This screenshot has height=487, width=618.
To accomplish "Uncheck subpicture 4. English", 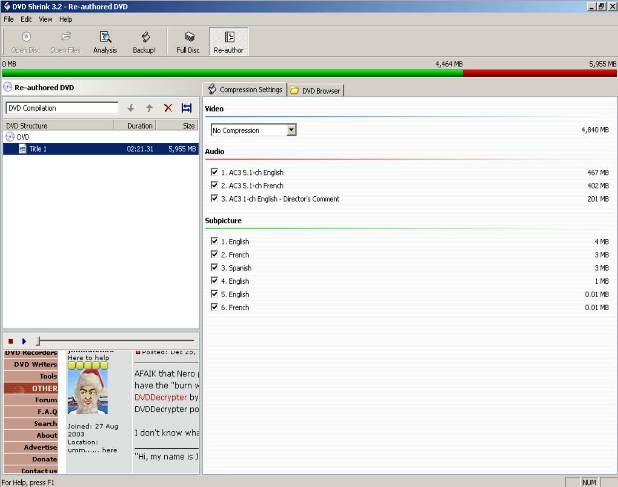I will pyautogui.click(x=214, y=281).
